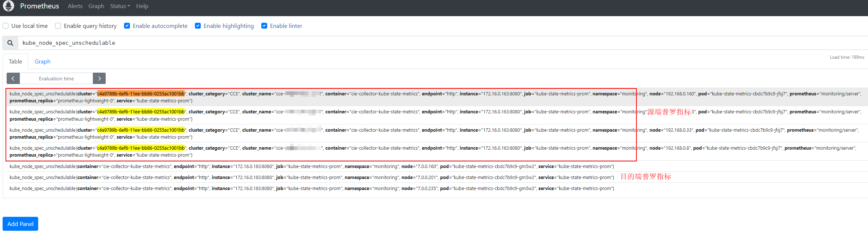Uncheck the Enable linter option

coord(264,26)
